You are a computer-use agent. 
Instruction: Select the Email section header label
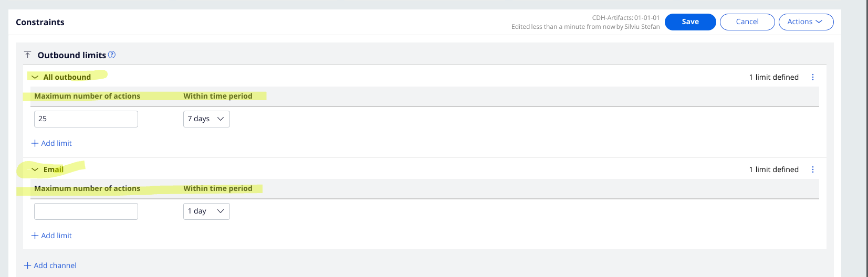coord(54,169)
